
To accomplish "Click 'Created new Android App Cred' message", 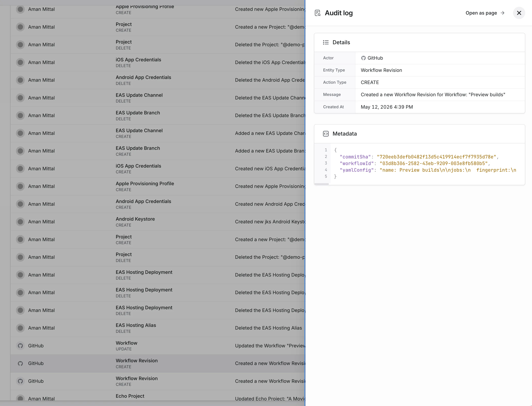I will coord(270,204).
